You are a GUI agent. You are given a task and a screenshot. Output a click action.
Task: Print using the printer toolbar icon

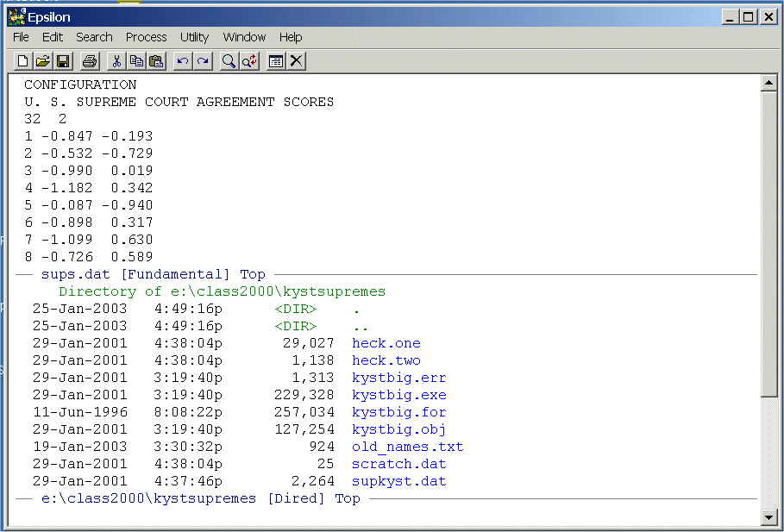[x=90, y=61]
